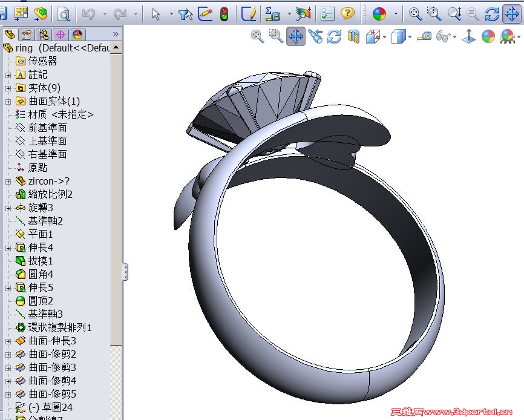Click the Print Preview magnifier page icon
The width and height of the screenshot is (524, 420).
click(63, 14)
